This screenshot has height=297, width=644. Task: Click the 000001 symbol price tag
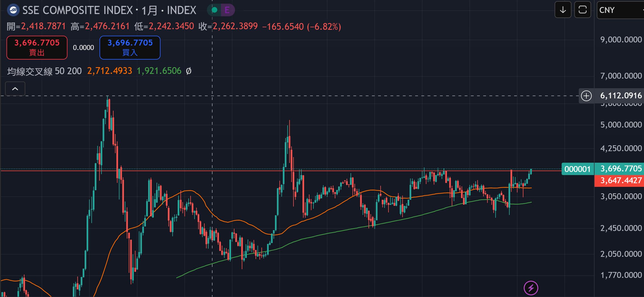click(577, 169)
